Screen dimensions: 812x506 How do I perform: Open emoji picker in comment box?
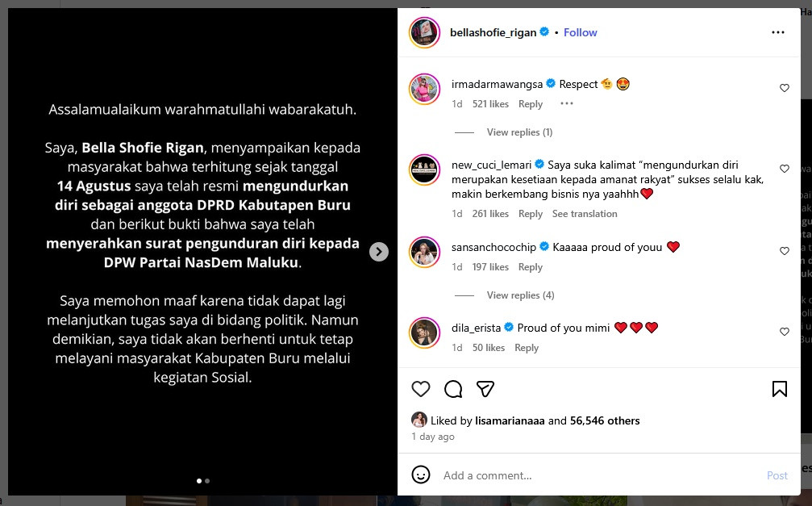coord(420,475)
